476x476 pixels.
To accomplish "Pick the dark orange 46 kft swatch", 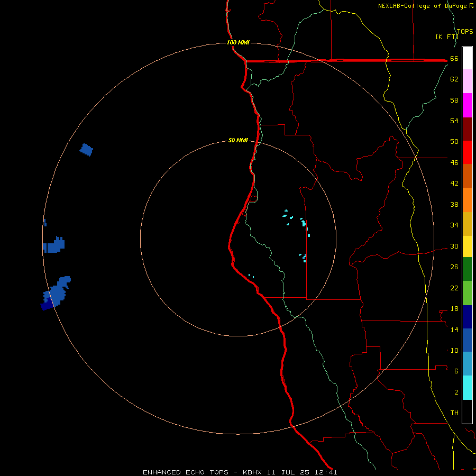I will (x=467, y=176).
